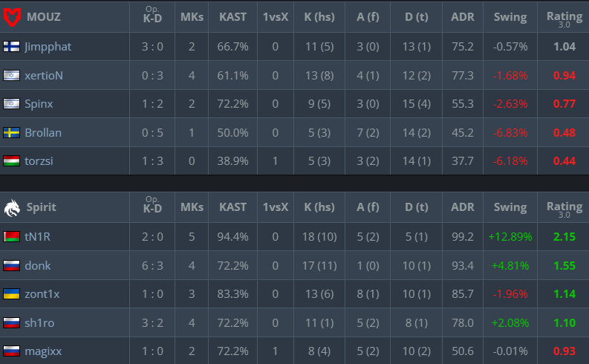Click Finland flag beside Jimpphat
589x364 pixels.
point(11,46)
